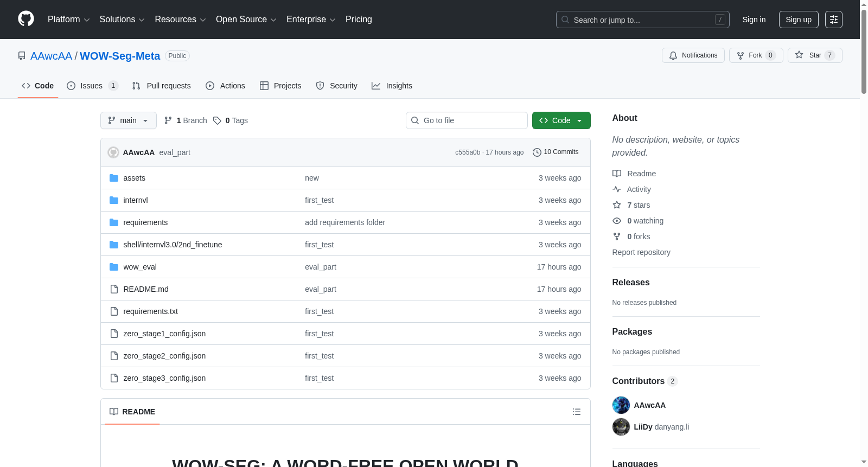Click the search magnifier icon
This screenshot has height=467, width=868.
pos(565,20)
